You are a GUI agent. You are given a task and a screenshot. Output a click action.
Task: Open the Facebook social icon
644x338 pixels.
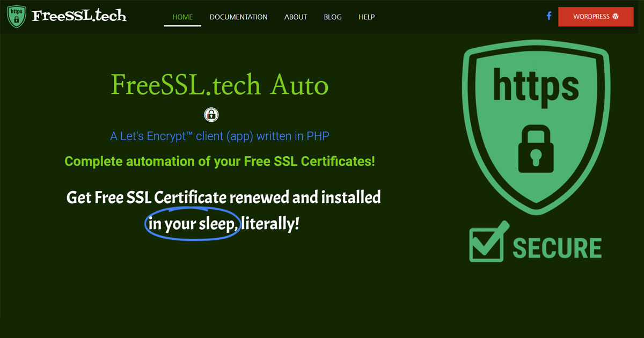[x=548, y=17]
